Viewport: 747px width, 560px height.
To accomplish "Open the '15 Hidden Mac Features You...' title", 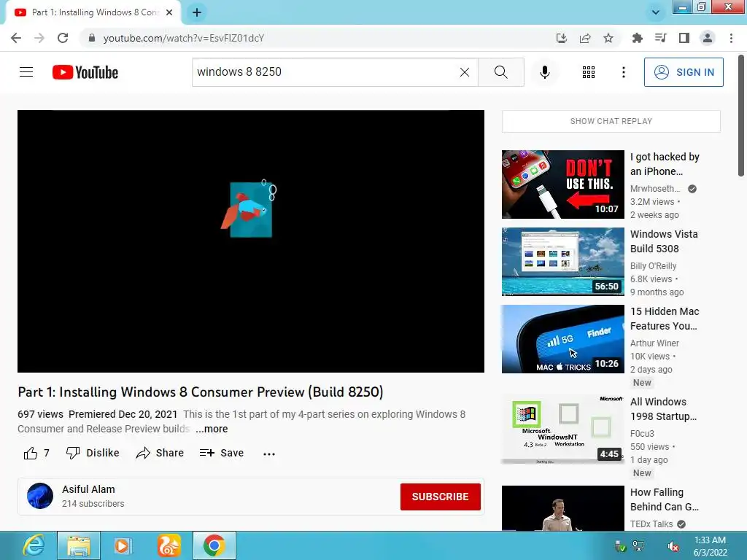I will pyautogui.click(x=665, y=319).
